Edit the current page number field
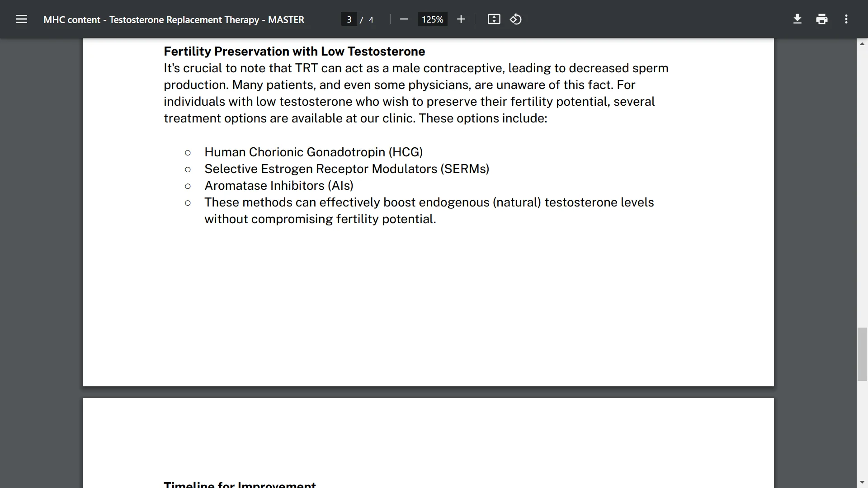Image resolution: width=868 pixels, height=488 pixels. pyautogui.click(x=349, y=19)
